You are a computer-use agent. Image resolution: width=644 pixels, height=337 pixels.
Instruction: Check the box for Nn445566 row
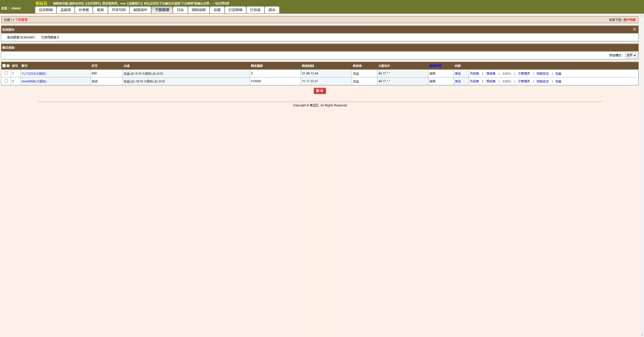click(6, 81)
